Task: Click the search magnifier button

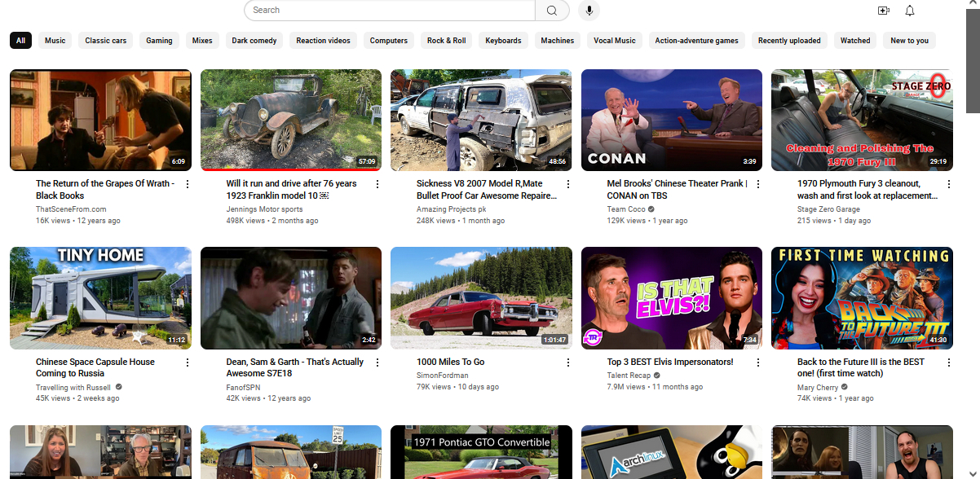Action: pyautogui.click(x=552, y=11)
